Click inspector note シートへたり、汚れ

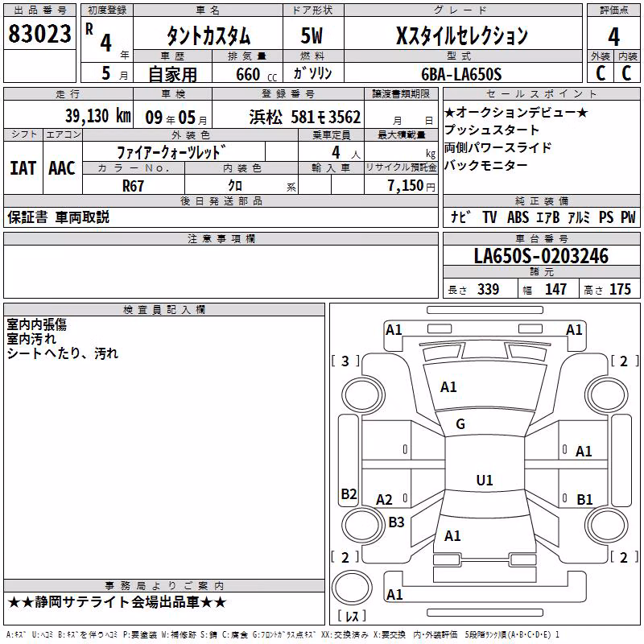tap(63, 353)
